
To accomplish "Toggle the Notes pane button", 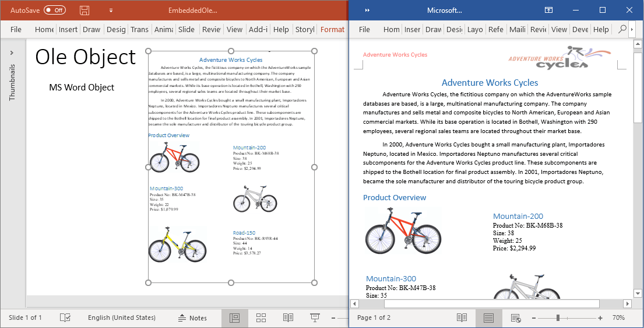I will (192, 317).
